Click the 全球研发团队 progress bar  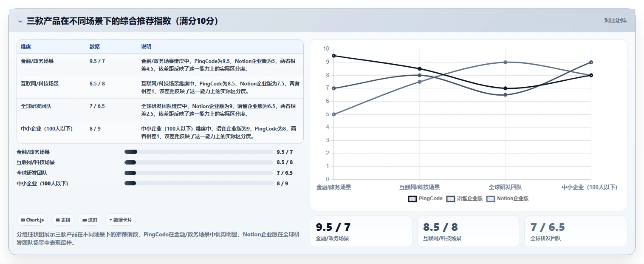[x=198, y=173]
